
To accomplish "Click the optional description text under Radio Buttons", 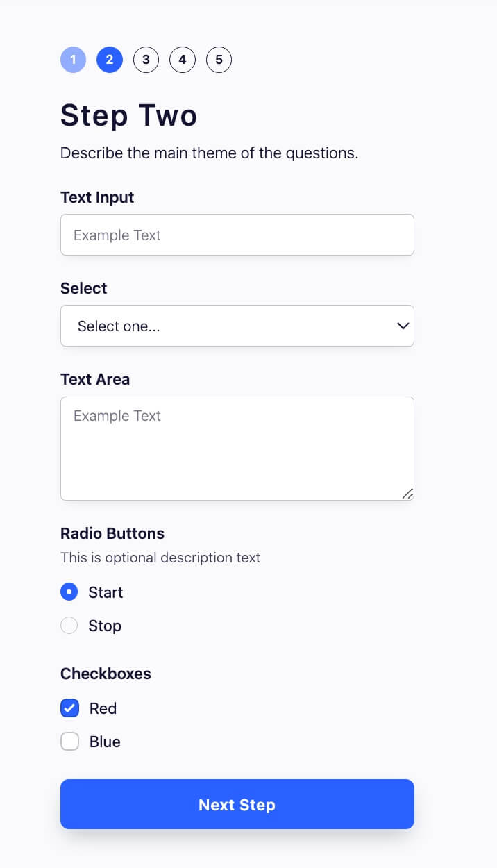I will [x=160, y=558].
